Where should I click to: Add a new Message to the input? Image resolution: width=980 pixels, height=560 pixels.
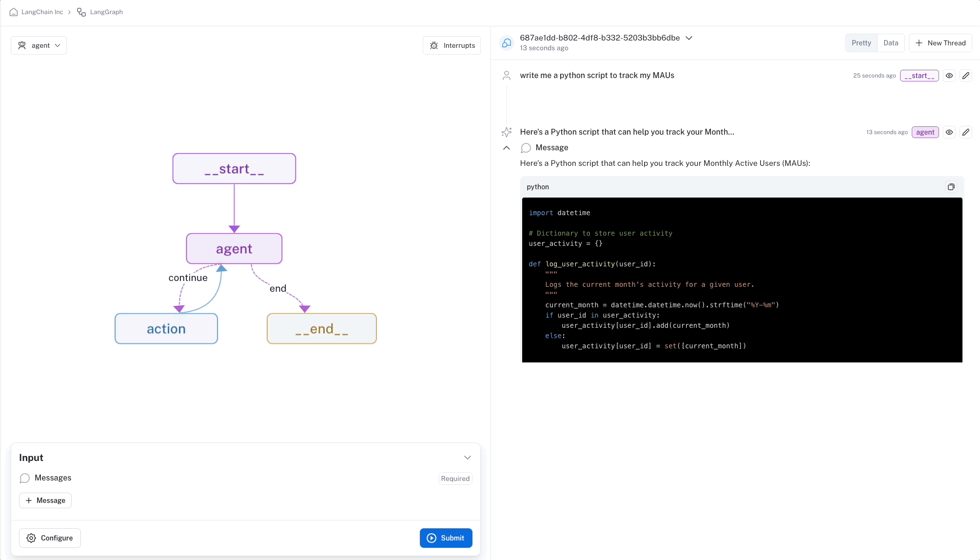click(45, 500)
